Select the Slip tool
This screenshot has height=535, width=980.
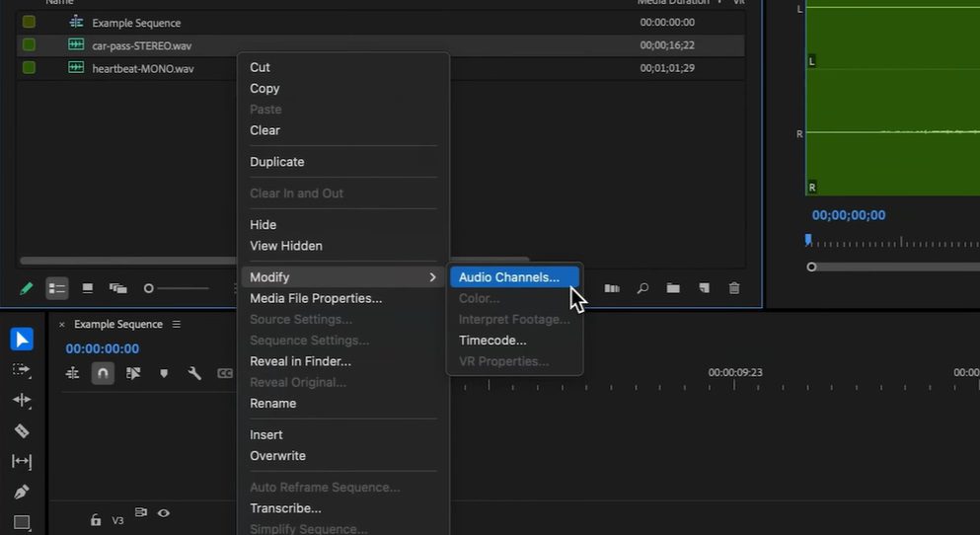point(22,461)
